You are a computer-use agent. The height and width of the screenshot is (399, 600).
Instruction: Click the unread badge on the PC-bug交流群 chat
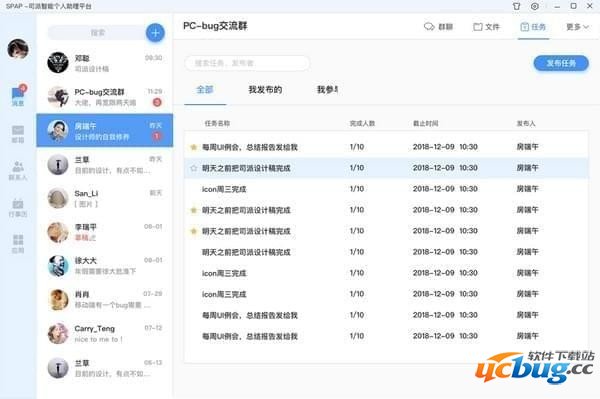[x=157, y=102]
